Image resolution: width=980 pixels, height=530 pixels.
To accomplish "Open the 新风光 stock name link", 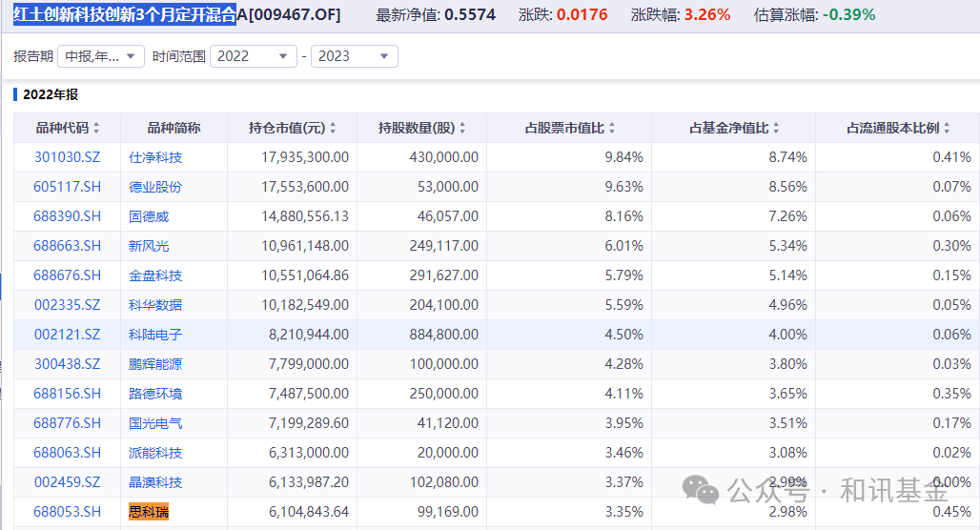I will [149, 246].
